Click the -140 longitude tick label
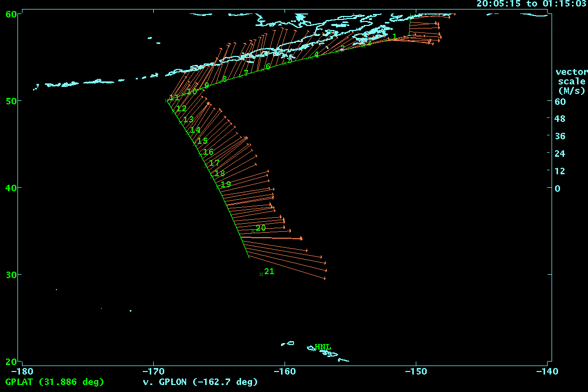Viewport: 588px width, 392px height. click(547, 372)
